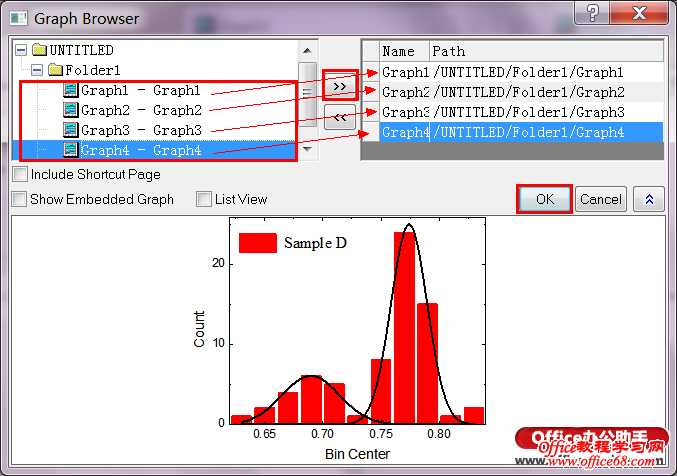Select Graph4 name cell in list

pyautogui.click(x=405, y=132)
